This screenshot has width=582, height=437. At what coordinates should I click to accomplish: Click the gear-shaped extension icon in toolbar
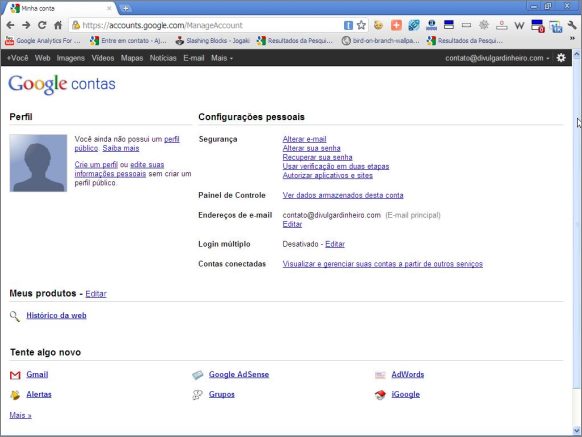pos(484,25)
